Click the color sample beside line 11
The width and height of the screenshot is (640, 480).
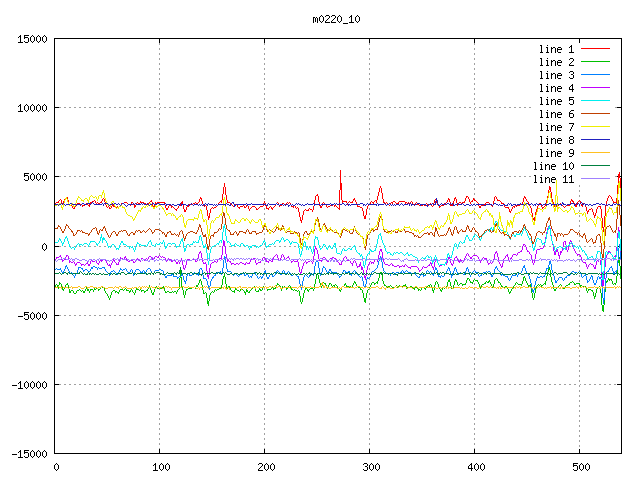pyautogui.click(x=596, y=179)
